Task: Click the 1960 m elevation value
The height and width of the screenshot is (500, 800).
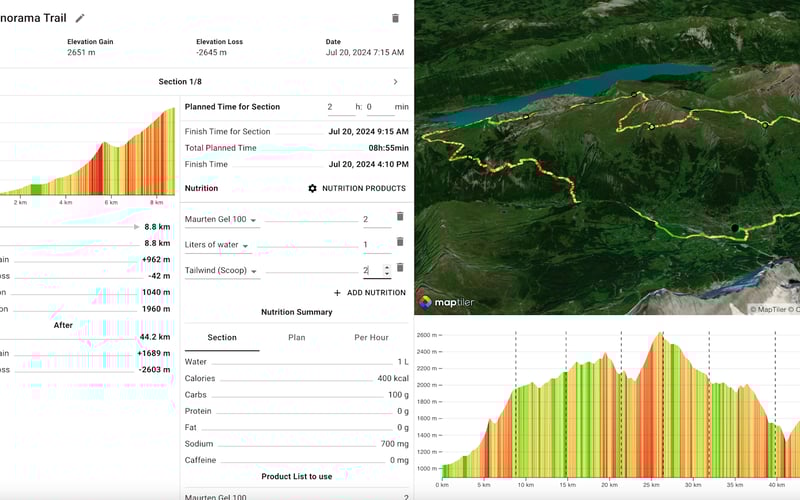Action: point(156,309)
